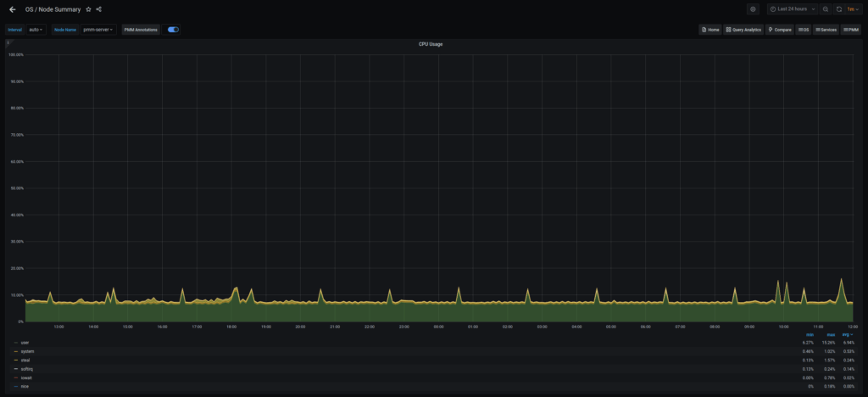This screenshot has width=868, height=397.
Task: Go back using the left arrow icon
Action: pos(12,9)
